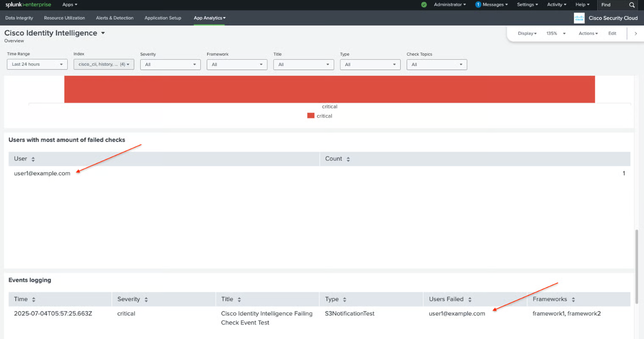Sort the User column by its arrows
Viewport: 644px width, 339px height.
point(33,159)
